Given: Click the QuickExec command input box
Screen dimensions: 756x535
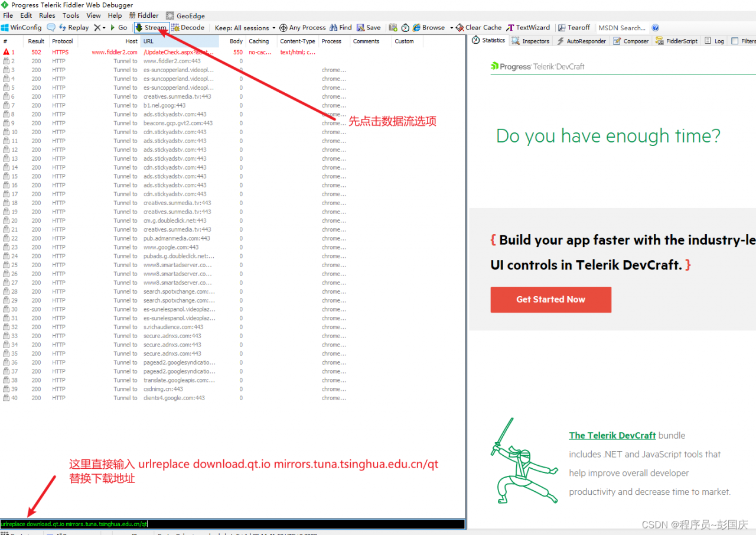Looking at the screenshot, I should [x=233, y=524].
